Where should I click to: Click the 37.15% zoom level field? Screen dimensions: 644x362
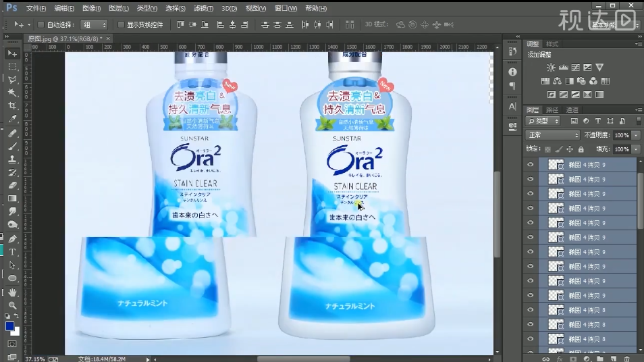pos(35,359)
